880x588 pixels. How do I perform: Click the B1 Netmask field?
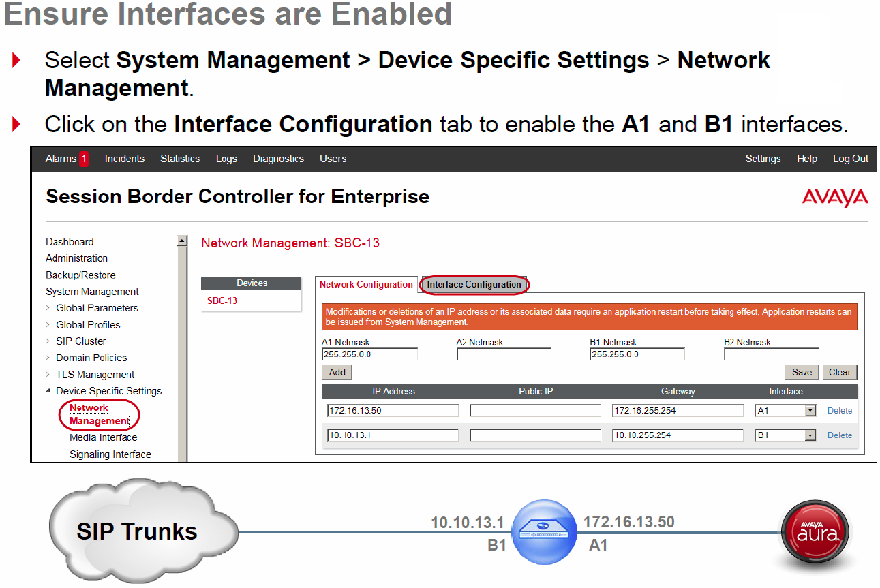coord(637,354)
